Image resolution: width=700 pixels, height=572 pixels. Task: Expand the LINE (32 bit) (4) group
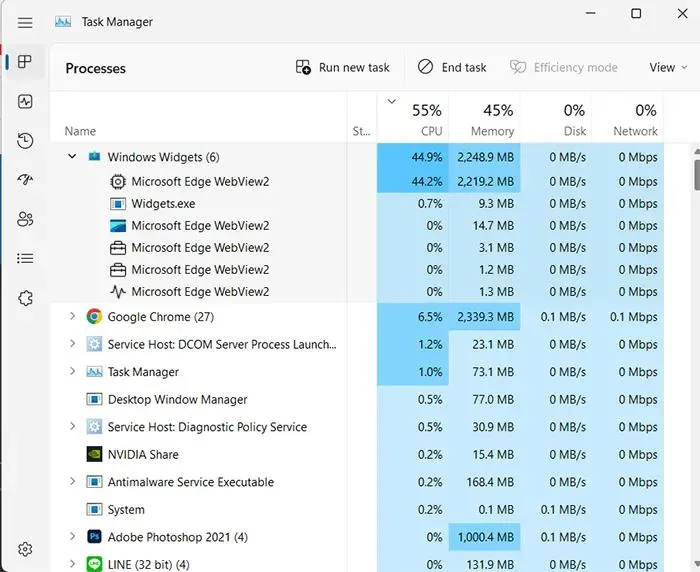[x=72, y=564]
